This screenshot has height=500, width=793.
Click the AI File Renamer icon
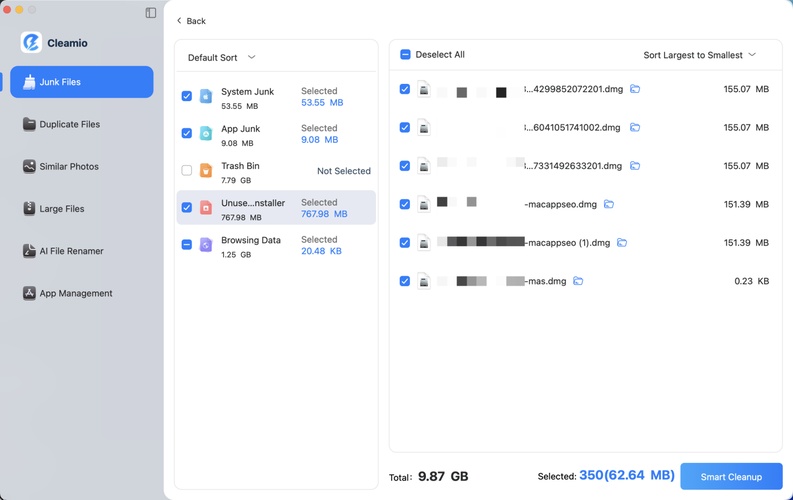(29, 251)
